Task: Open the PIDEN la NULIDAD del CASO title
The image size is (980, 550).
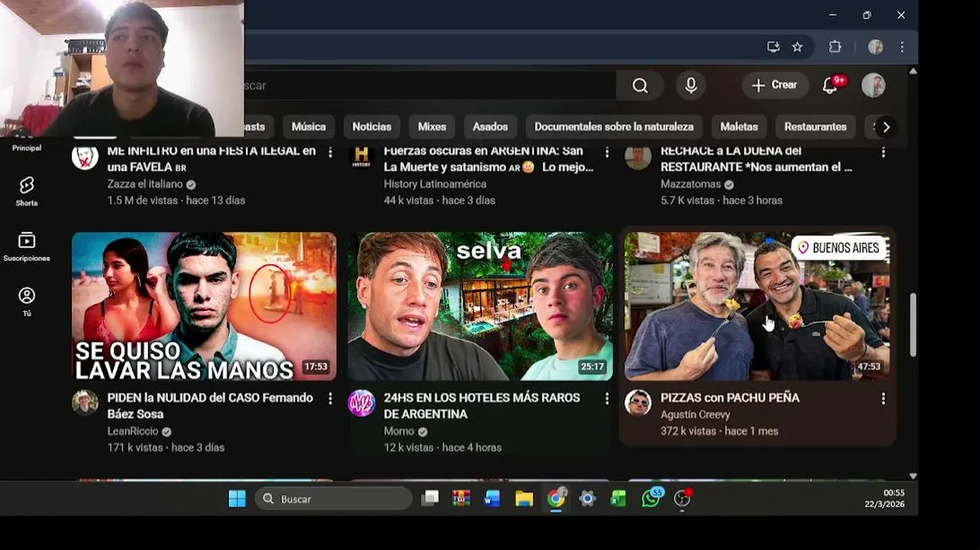Action: click(210, 406)
